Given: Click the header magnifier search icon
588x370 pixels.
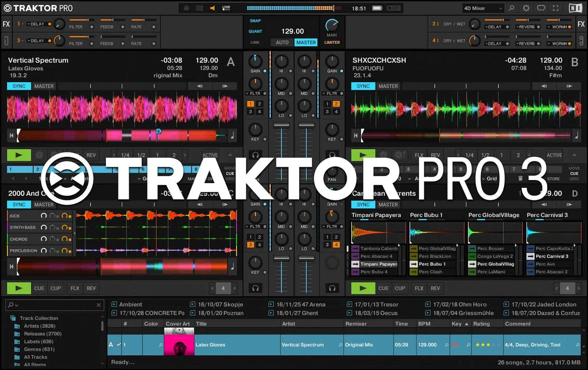Looking at the screenshot, I should pos(512,8).
